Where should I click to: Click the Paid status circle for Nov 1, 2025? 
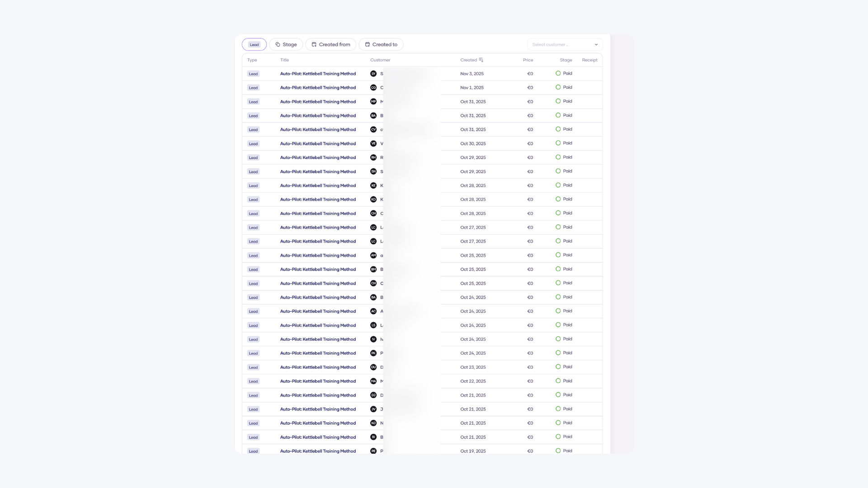click(x=558, y=87)
